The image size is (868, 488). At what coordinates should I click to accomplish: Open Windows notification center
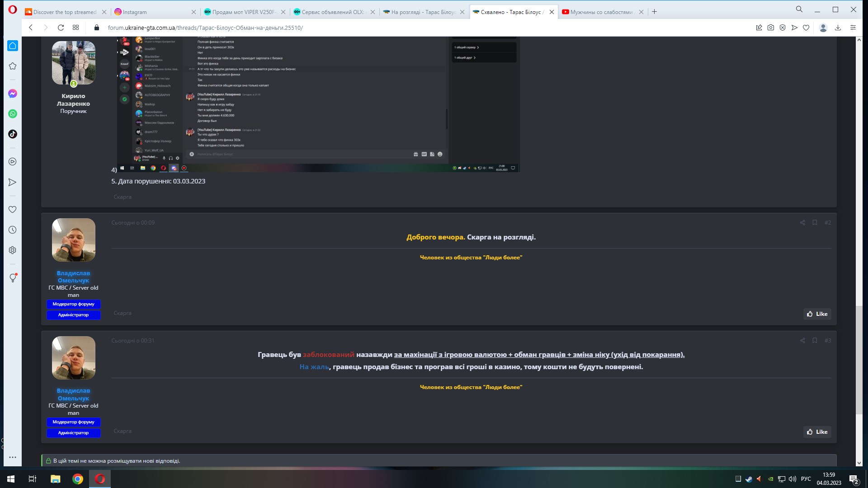point(854,479)
